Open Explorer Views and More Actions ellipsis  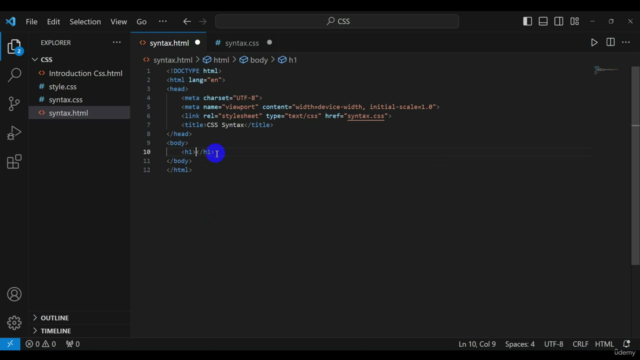click(x=117, y=42)
